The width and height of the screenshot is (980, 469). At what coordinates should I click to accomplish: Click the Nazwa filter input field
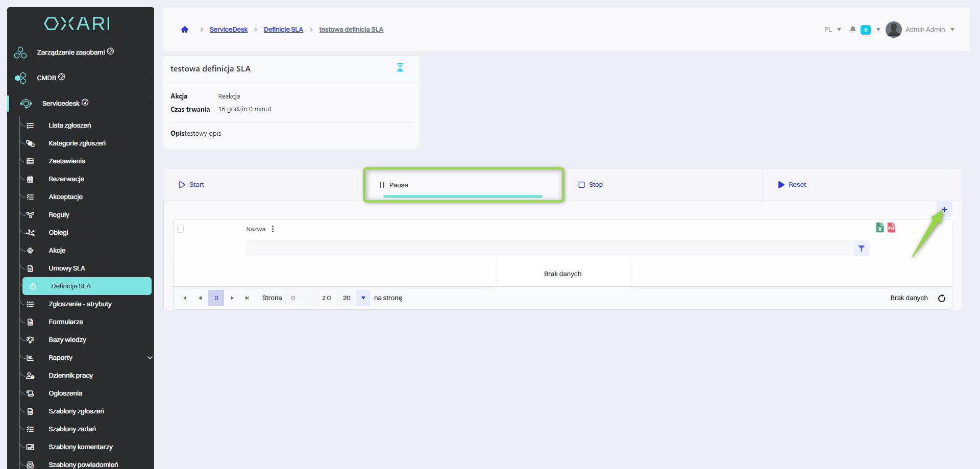pos(549,249)
